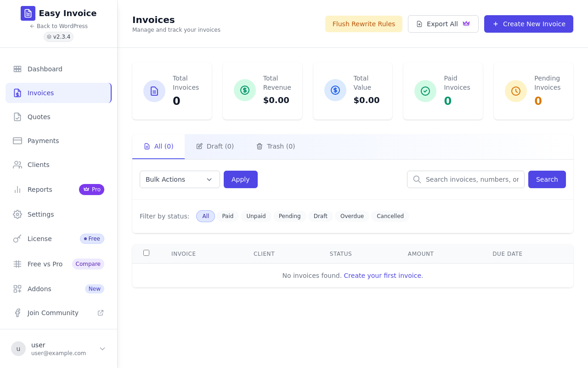Click the Pro badge next to Reports
The width and height of the screenshot is (588, 368).
coord(91,190)
